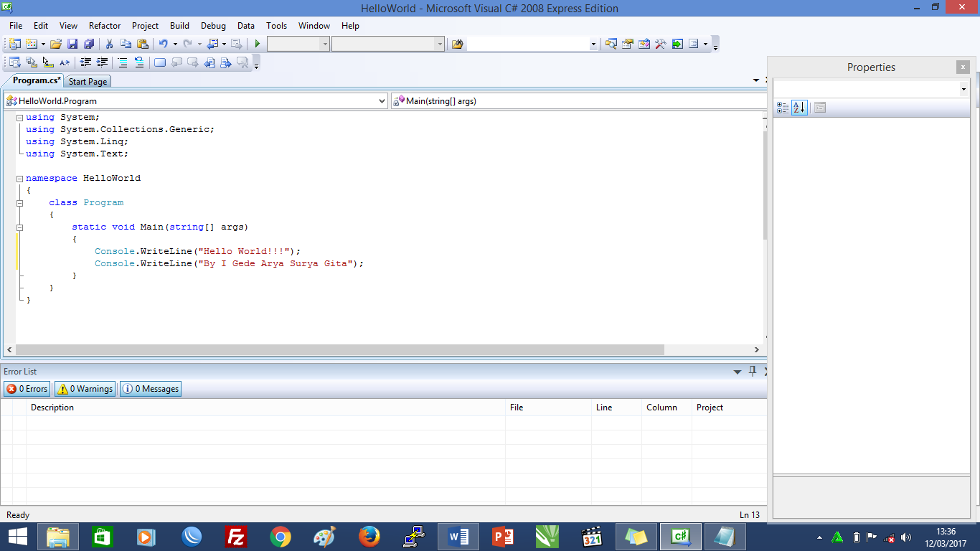Open the Build menu
This screenshot has height=551, width=980.
180,26
